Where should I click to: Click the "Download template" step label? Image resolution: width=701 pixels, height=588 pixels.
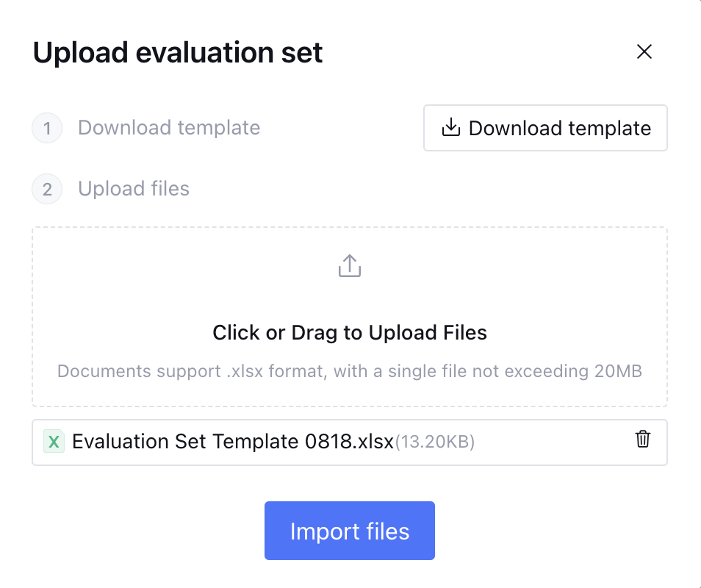(169, 128)
